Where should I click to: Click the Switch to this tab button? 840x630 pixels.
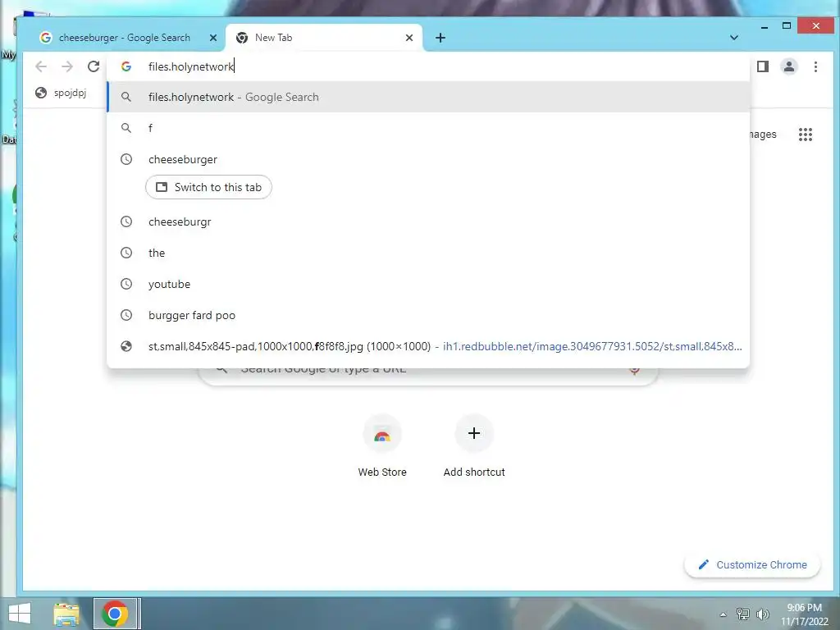click(x=208, y=187)
